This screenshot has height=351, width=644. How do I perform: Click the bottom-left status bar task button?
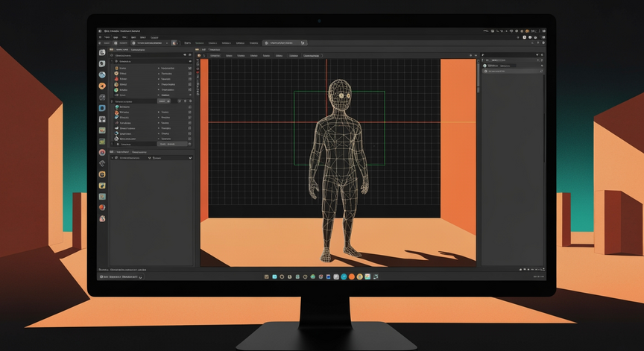[x=121, y=277]
